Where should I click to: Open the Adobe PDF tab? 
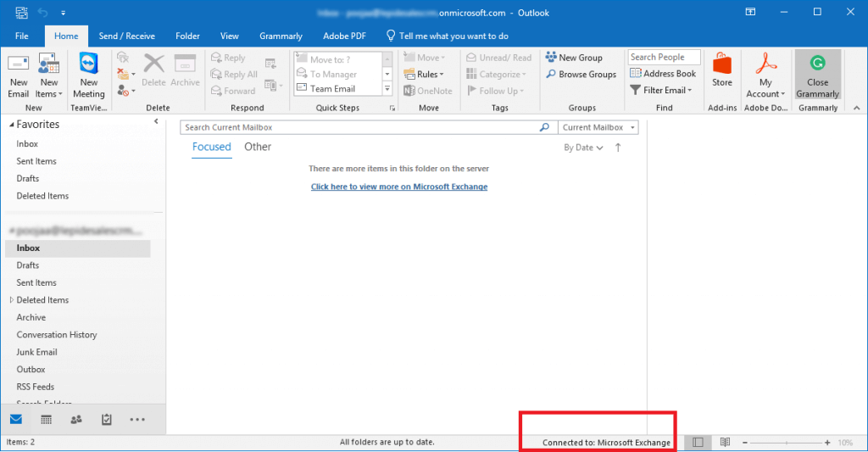click(x=344, y=36)
